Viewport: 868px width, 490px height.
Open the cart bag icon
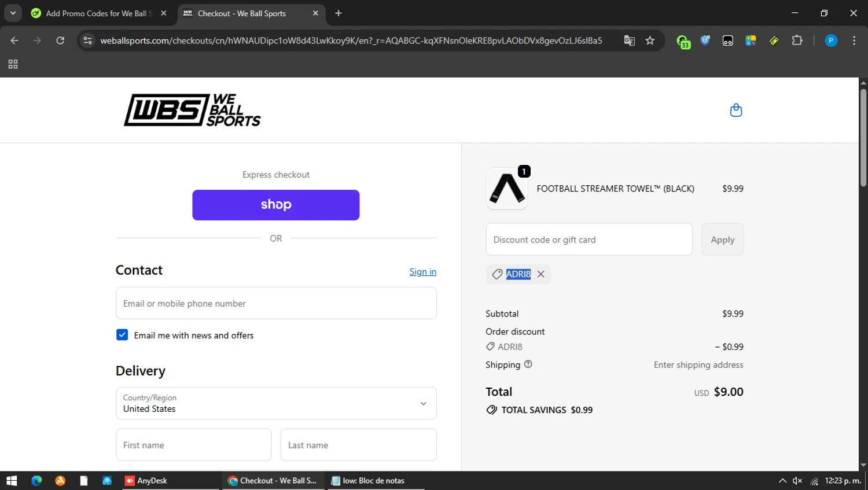pyautogui.click(x=735, y=110)
